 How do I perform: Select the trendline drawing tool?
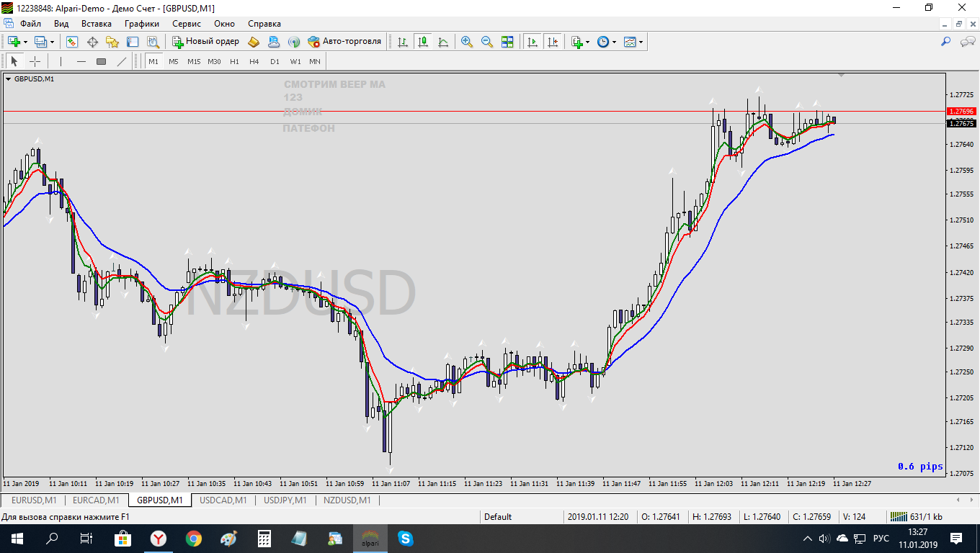tap(122, 61)
